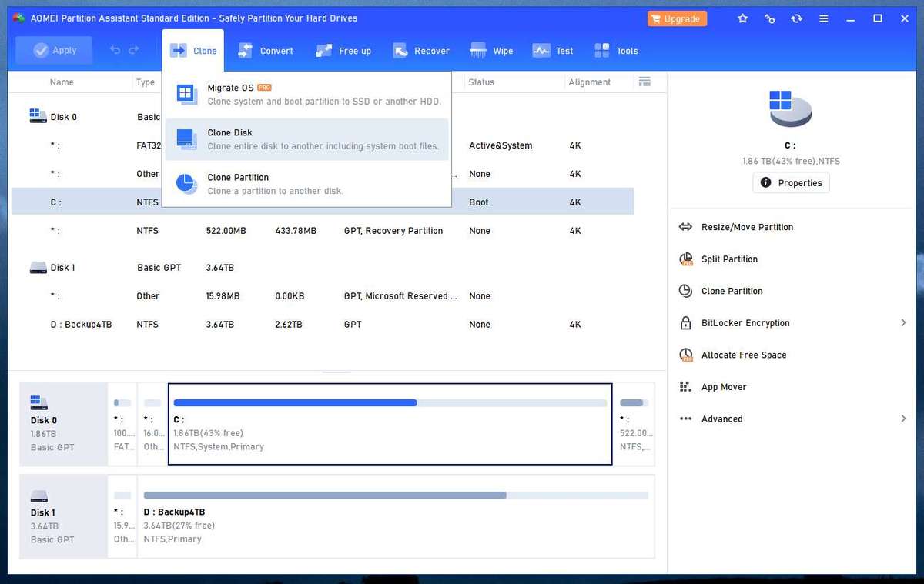Viewport: 924px width, 584px height.
Task: Click the Resize/Move Partition icon
Action: point(685,227)
